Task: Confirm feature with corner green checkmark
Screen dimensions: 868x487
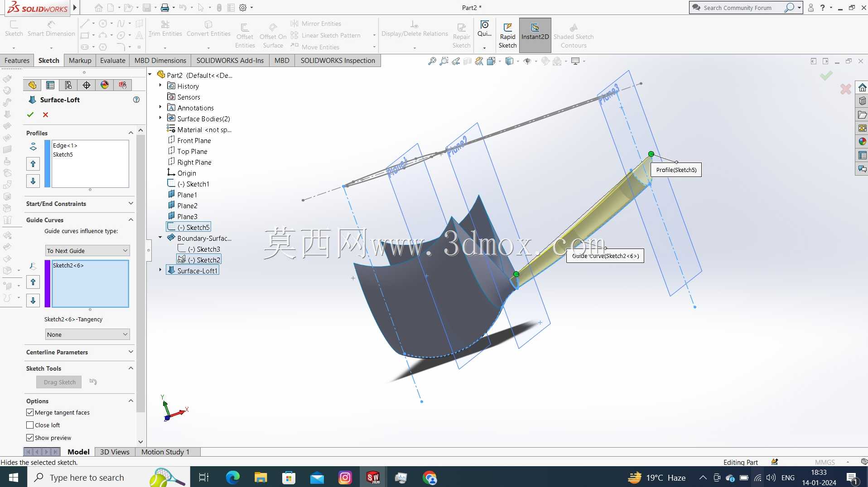Action: pos(826,76)
